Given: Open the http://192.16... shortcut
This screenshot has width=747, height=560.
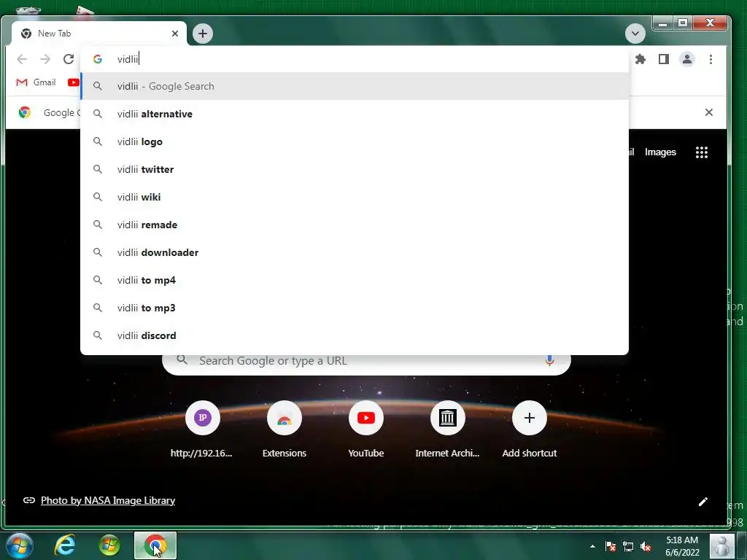Looking at the screenshot, I should pyautogui.click(x=202, y=429).
